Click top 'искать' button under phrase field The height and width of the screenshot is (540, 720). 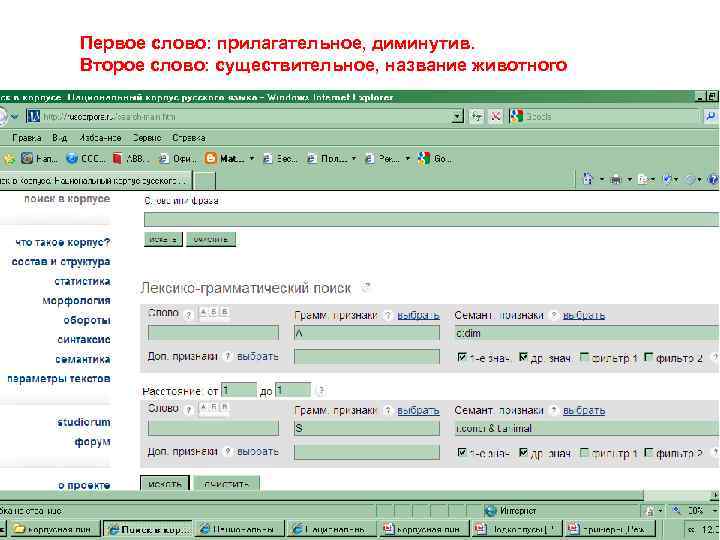[x=163, y=239]
